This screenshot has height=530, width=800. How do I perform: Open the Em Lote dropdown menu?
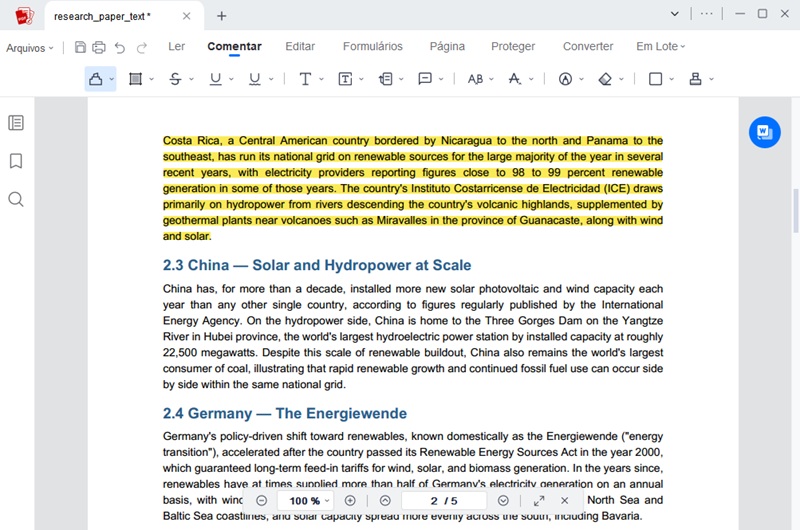[x=660, y=46]
